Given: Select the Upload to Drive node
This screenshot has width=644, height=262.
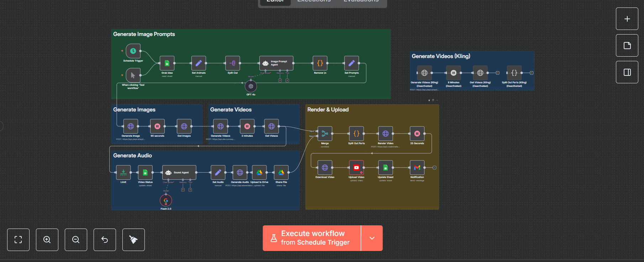Looking at the screenshot, I should [x=259, y=172].
